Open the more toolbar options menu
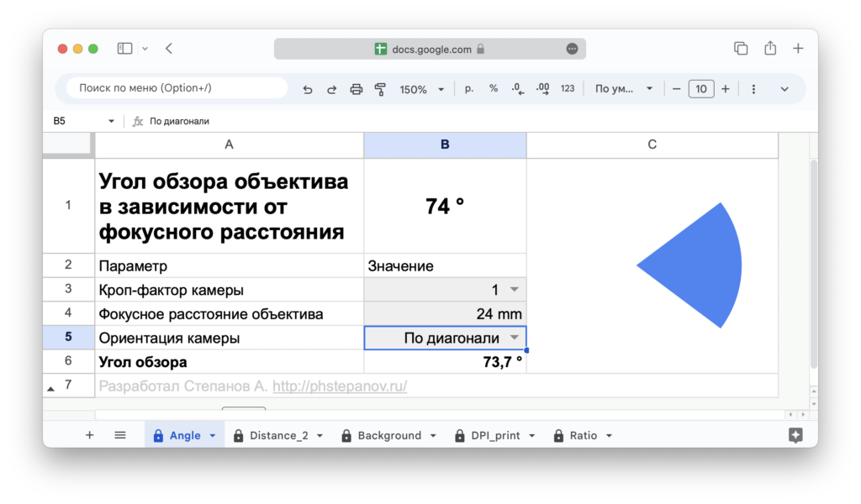861x504 pixels. [753, 89]
